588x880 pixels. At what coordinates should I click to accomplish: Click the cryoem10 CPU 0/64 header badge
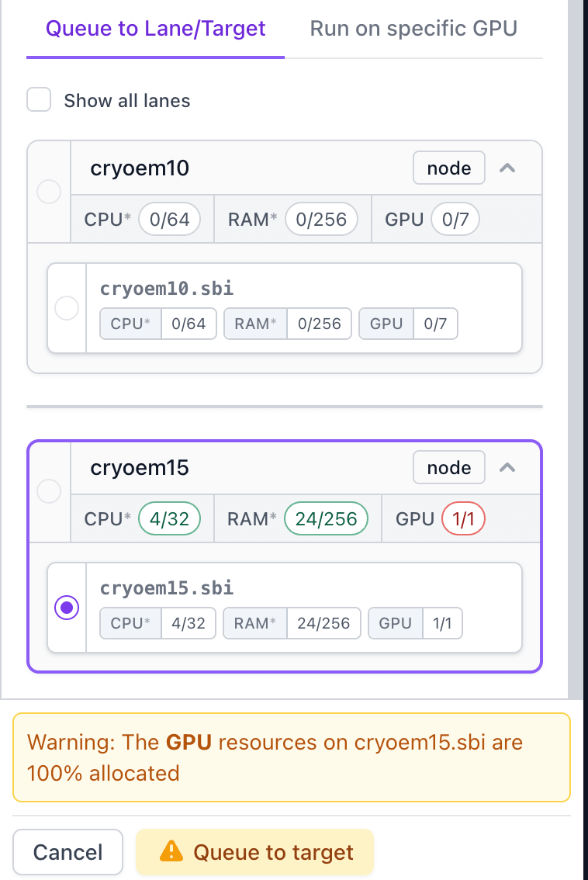(169, 220)
